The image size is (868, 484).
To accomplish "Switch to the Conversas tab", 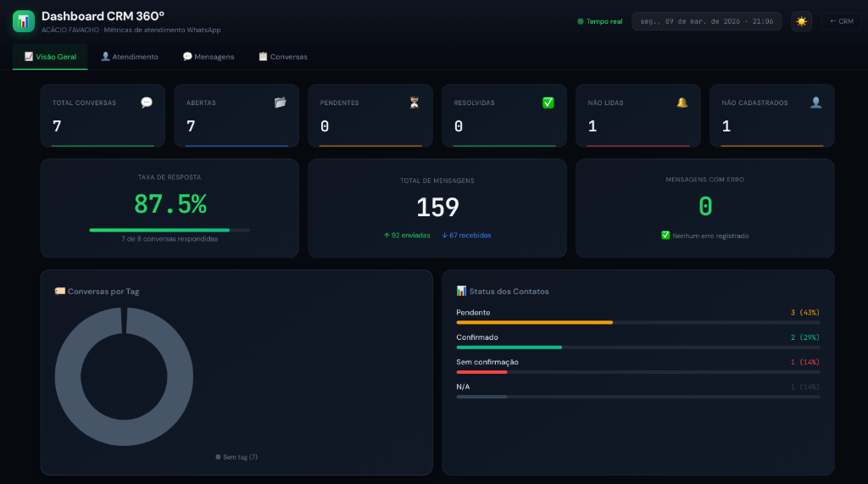I will (283, 57).
